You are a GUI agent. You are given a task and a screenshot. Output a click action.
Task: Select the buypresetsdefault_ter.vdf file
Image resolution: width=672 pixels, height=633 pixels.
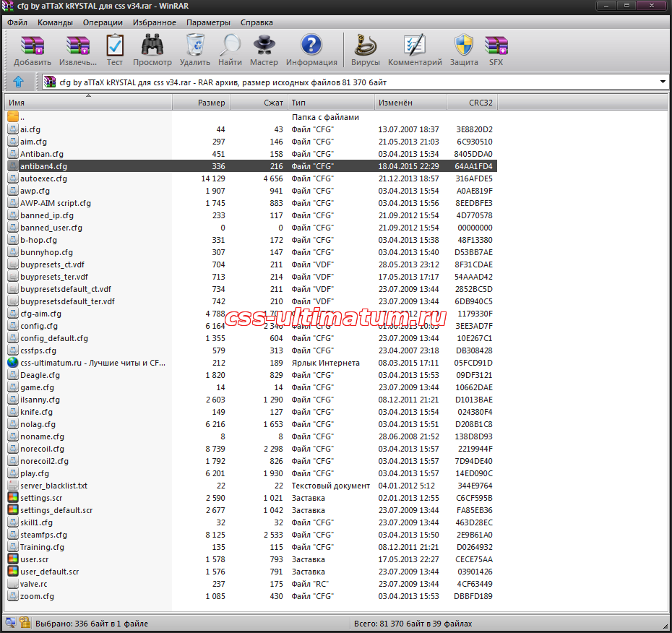[68, 301]
